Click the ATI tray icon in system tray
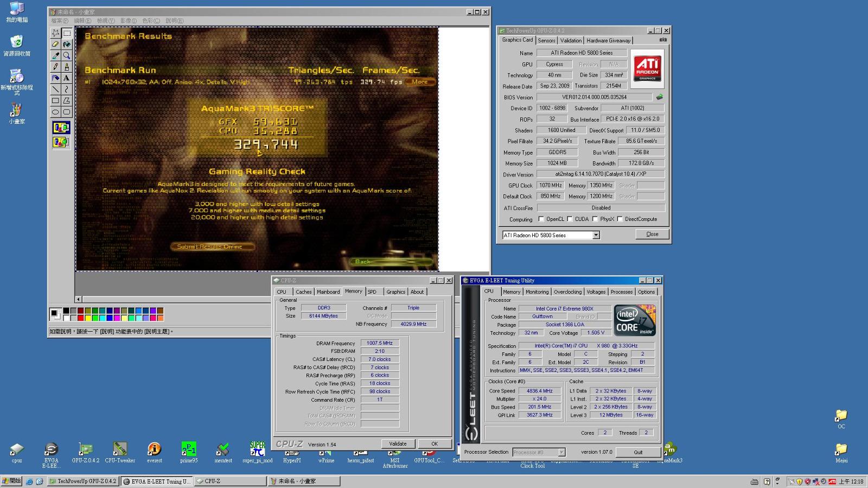The height and width of the screenshot is (488, 868). [x=832, y=481]
